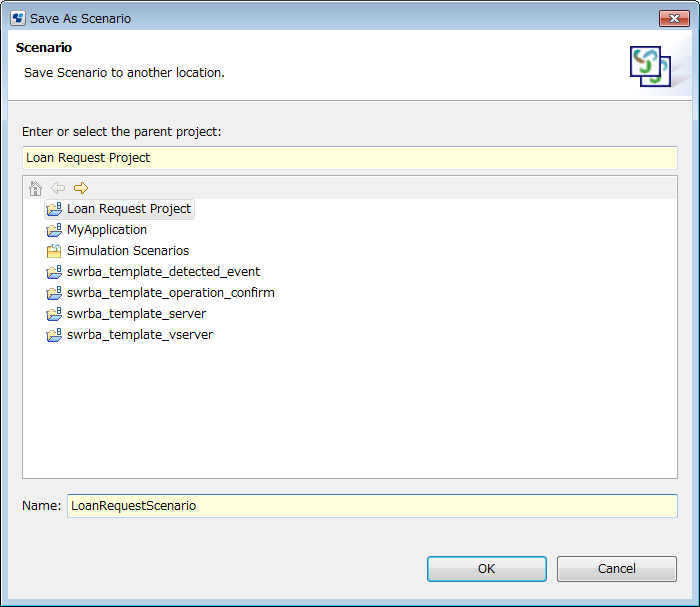700x607 pixels.
Task: Click the swrba_template_operation_confirm folder icon
Action: click(54, 294)
